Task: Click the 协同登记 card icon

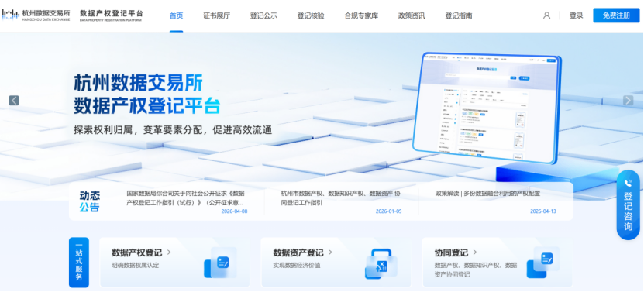Action: (543, 263)
